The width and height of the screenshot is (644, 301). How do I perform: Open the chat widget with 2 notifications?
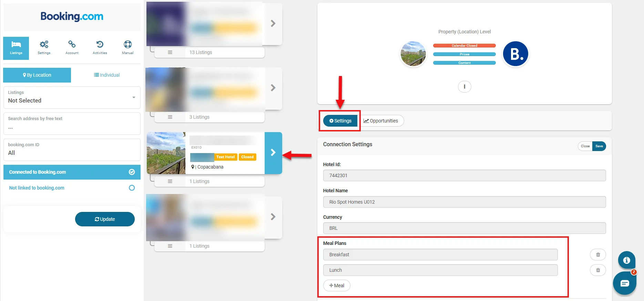click(625, 283)
